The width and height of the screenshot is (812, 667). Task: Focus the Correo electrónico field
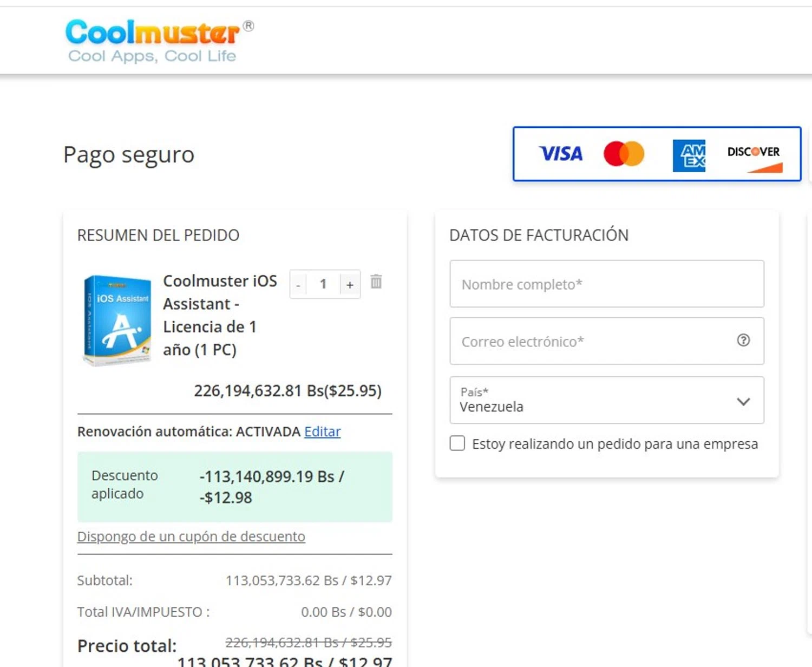tap(607, 341)
